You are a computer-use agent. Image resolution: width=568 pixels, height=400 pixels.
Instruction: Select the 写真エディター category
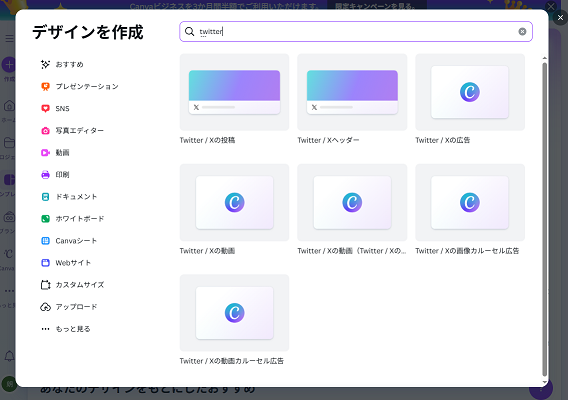coord(79,131)
